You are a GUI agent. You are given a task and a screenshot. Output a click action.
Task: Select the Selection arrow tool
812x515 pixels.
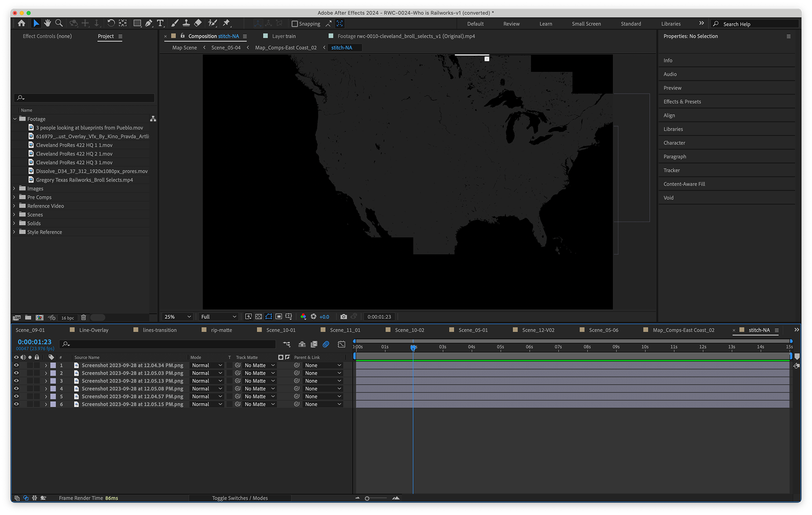click(x=36, y=23)
